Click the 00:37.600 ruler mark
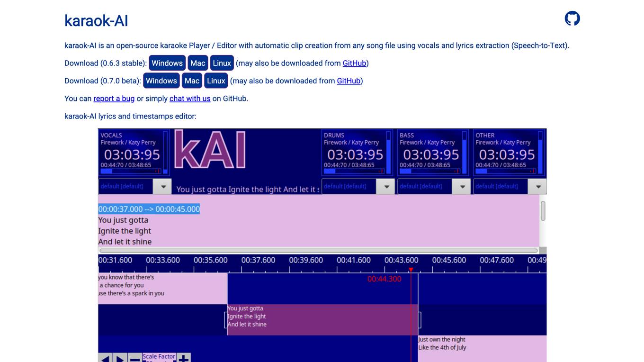Image resolution: width=644 pixels, height=362 pixels. click(x=258, y=260)
